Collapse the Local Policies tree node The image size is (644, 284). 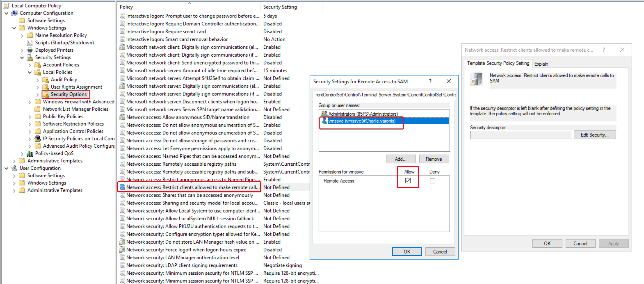tap(30, 72)
